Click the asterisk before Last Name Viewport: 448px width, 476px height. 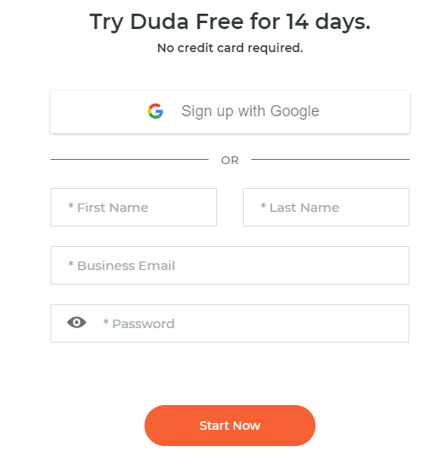click(263, 206)
